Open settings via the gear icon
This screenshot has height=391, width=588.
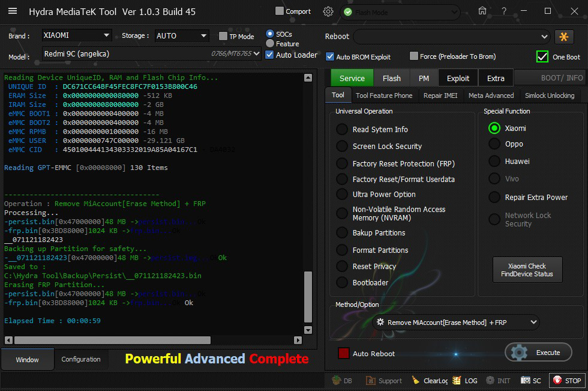[328, 11]
